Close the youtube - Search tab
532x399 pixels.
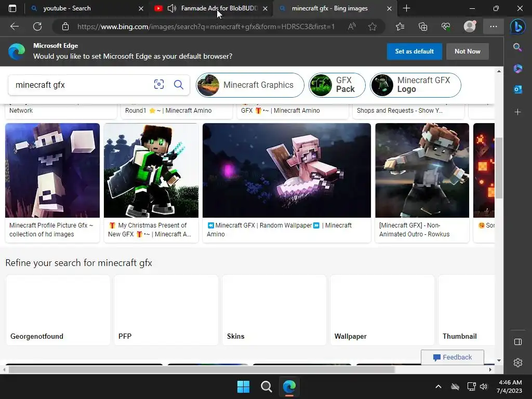pyautogui.click(x=141, y=8)
